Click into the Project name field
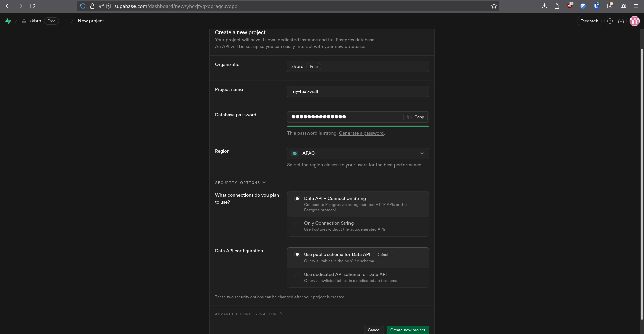644x334 pixels. point(358,92)
